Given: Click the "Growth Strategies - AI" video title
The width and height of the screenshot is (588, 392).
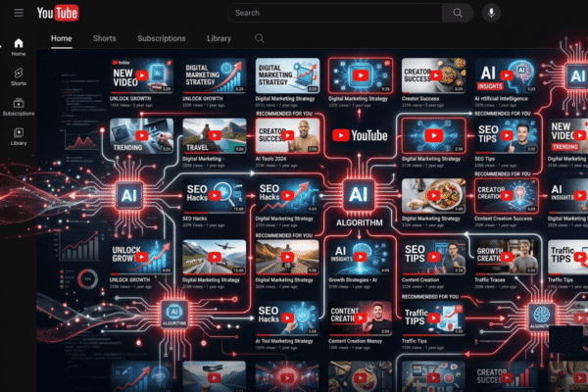Looking at the screenshot, I should coord(353,280).
